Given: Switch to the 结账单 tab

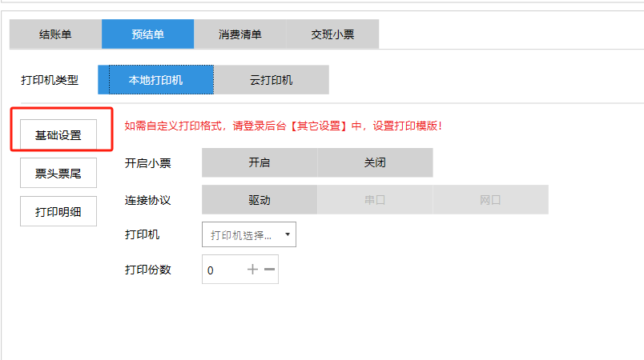Looking at the screenshot, I should tap(55, 34).
